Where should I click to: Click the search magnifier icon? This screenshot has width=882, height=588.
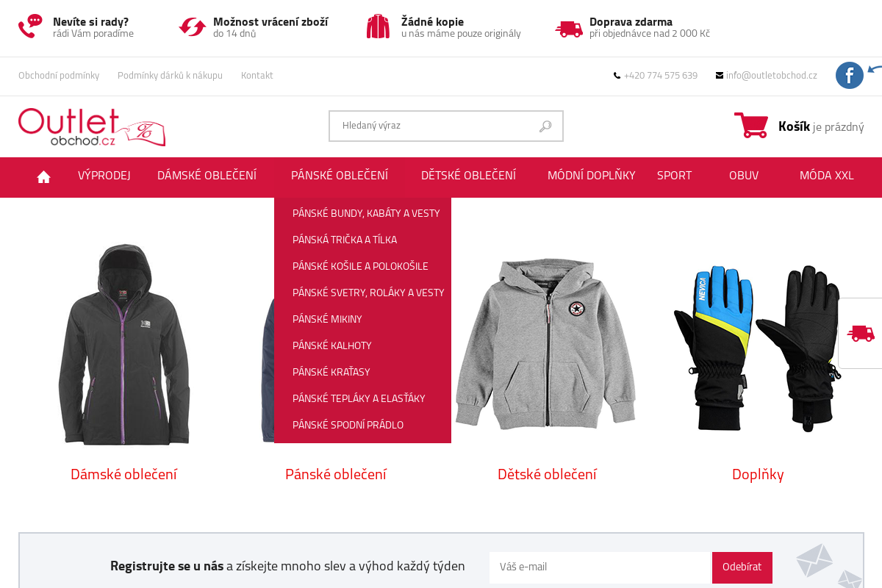545,126
